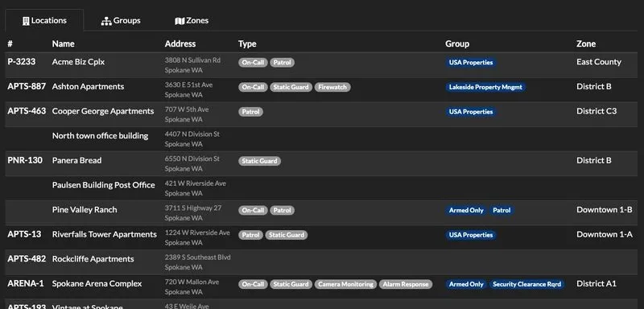This screenshot has width=644, height=309.
Task: Click East County zone cell
Action: point(599,62)
